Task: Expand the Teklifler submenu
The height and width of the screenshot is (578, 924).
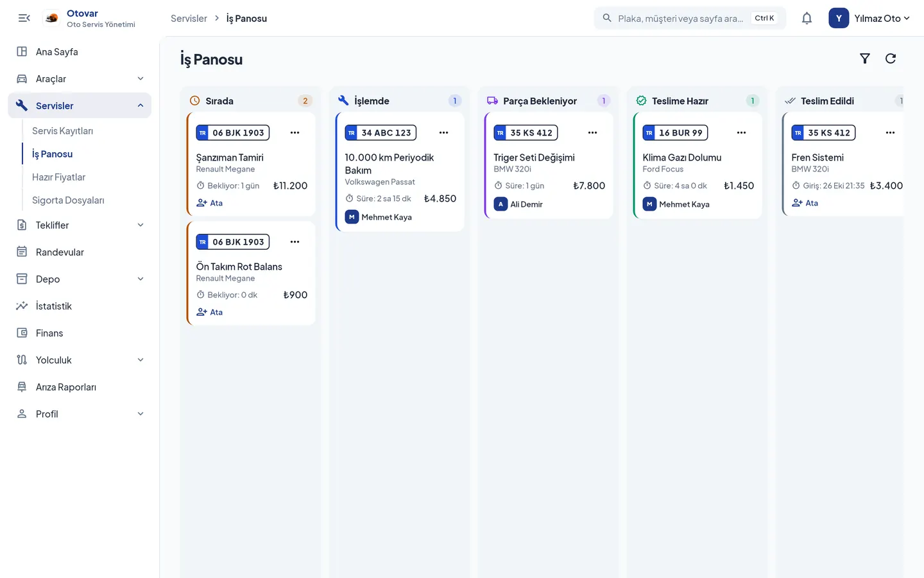Action: pos(141,225)
